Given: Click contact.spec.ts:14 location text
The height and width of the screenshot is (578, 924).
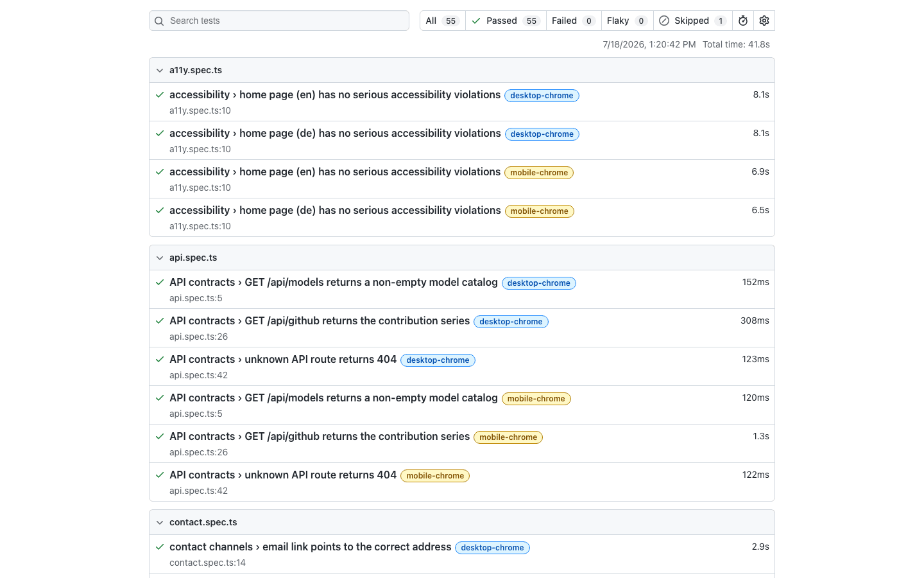Looking at the screenshot, I should pos(207,563).
